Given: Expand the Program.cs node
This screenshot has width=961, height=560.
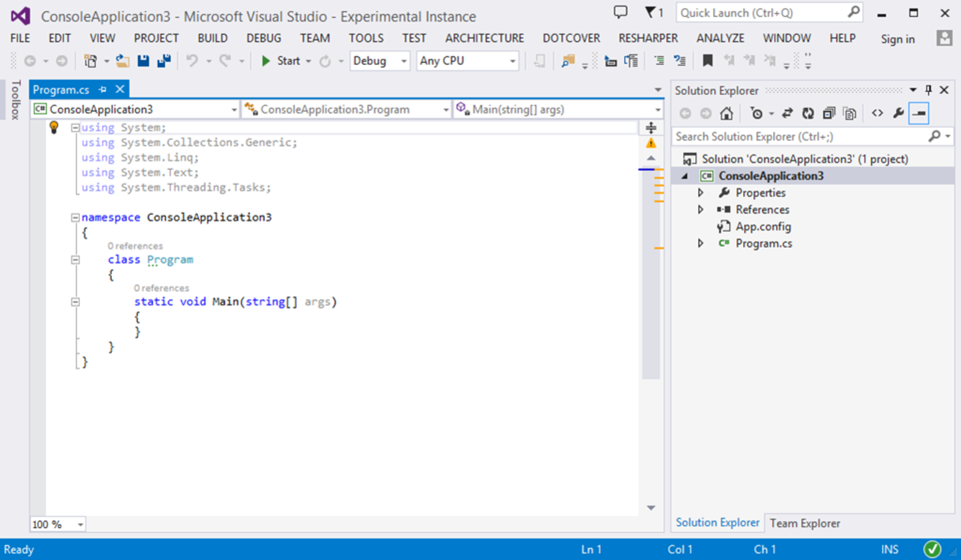Looking at the screenshot, I should click(x=700, y=243).
